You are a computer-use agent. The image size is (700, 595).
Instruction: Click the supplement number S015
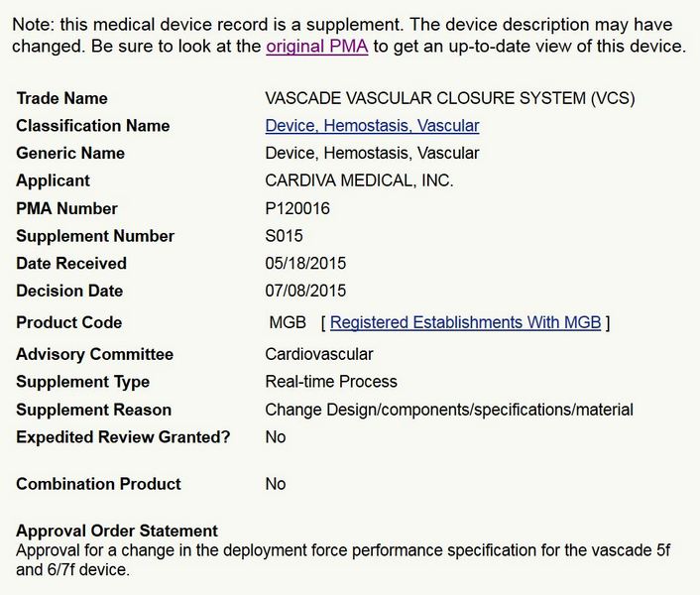pyautogui.click(x=284, y=236)
